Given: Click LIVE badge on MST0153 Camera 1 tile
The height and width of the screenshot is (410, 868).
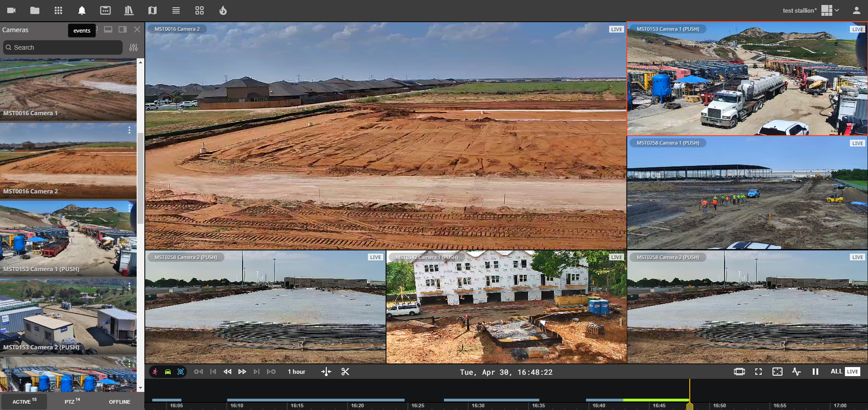Looking at the screenshot, I should click(857, 29).
